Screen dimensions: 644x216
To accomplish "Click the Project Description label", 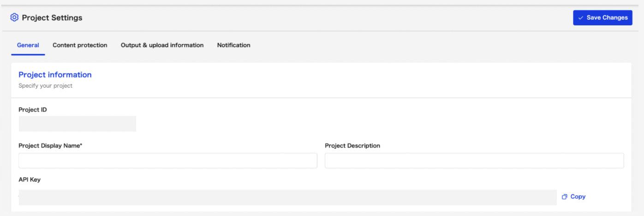I will pos(352,146).
